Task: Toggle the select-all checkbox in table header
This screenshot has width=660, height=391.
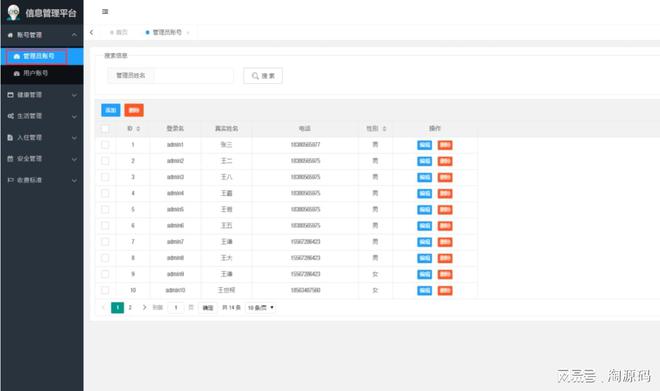Action: [x=105, y=129]
